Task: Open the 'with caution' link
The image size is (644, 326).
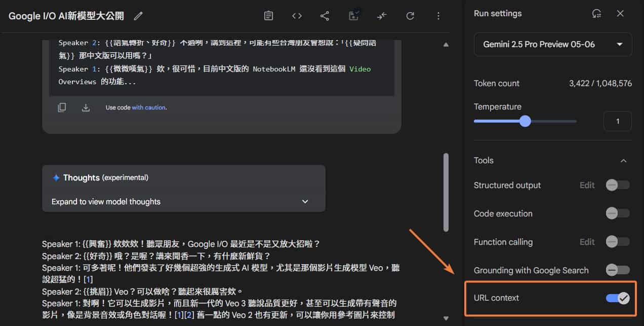Action: (x=148, y=107)
